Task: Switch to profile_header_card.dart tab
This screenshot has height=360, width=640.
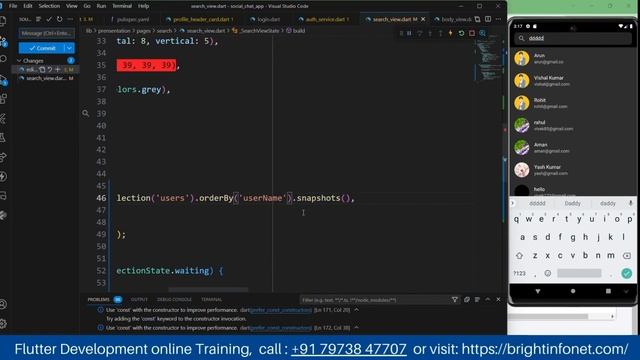Action: click(200, 19)
